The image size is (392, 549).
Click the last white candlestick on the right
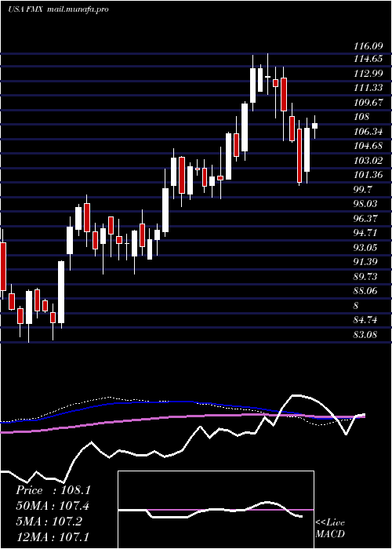click(314, 126)
